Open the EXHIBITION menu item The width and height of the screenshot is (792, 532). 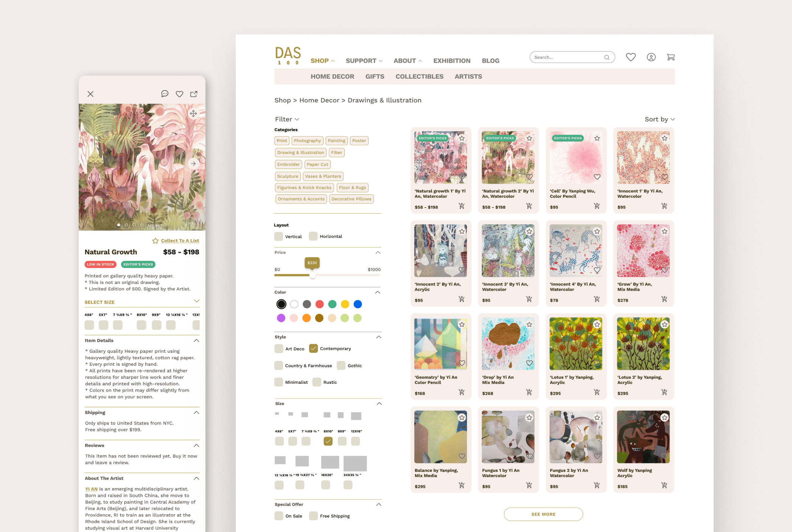451,60
